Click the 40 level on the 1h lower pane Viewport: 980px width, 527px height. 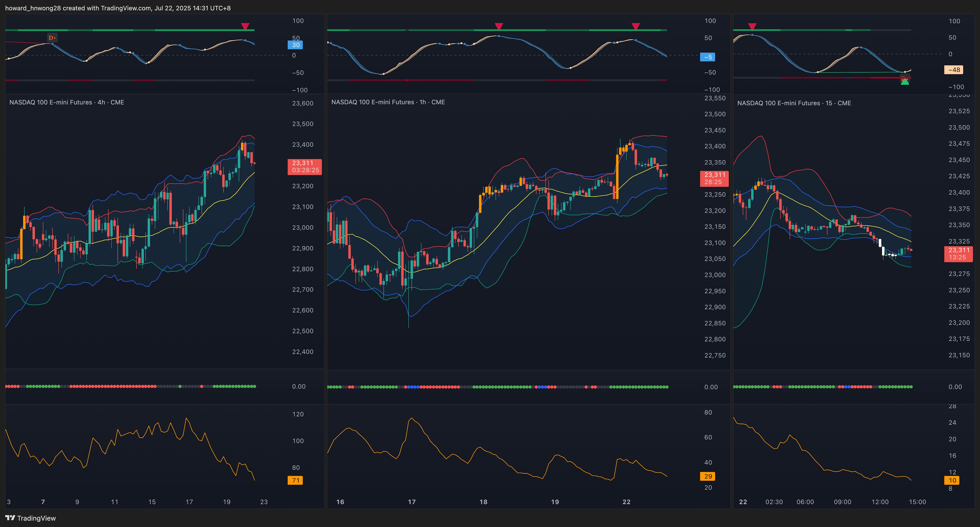(708, 463)
